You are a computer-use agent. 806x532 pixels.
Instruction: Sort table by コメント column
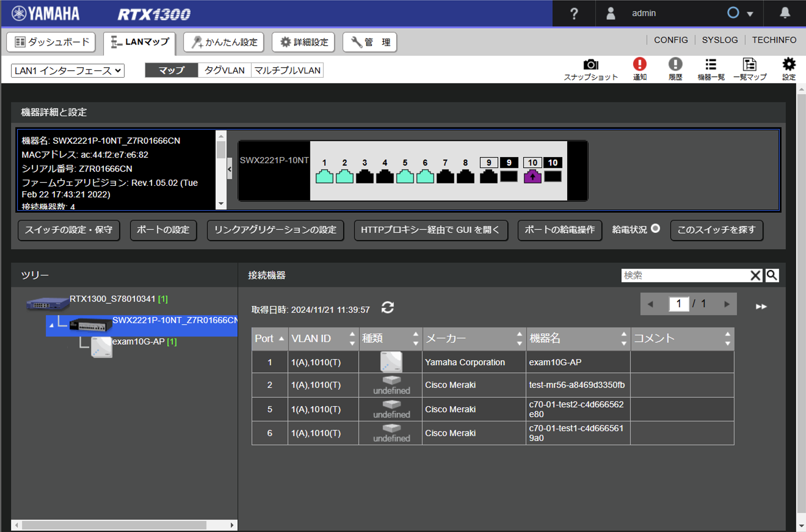pyautogui.click(x=683, y=339)
